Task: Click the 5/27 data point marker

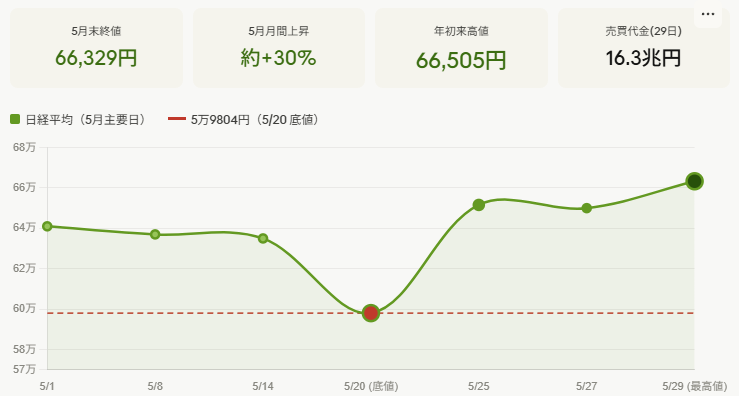Action: [x=586, y=208]
